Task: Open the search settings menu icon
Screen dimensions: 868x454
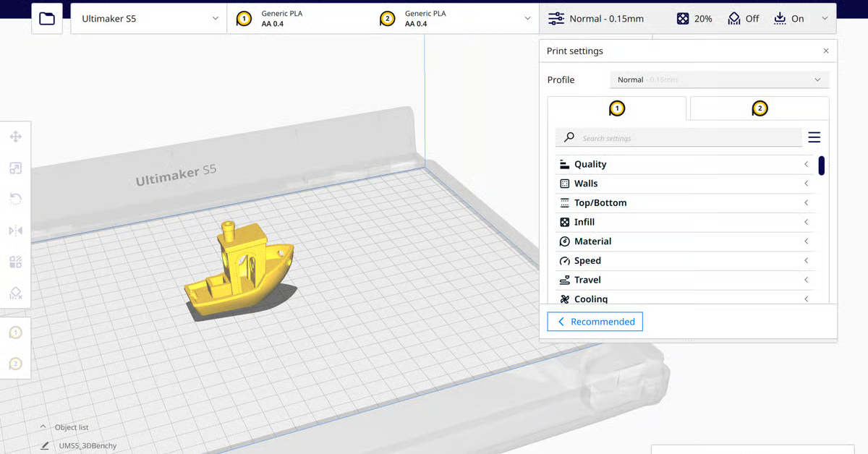Action: point(814,137)
